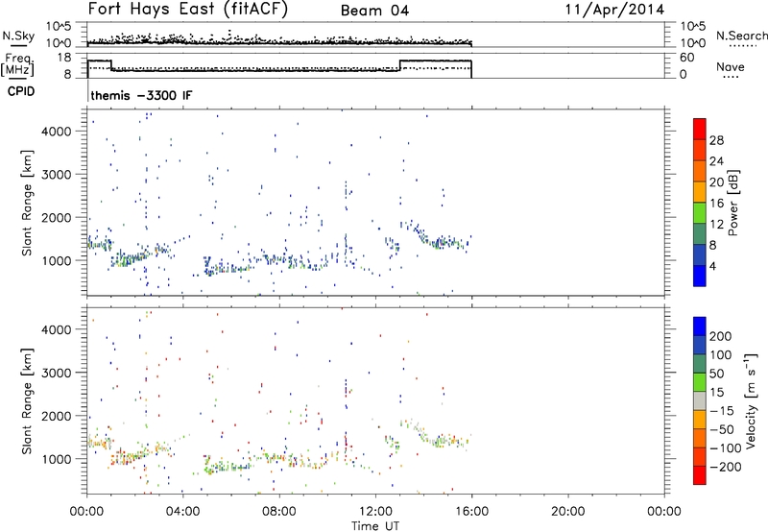The image size is (768, 532).
Task: Click the "12:00" time axis label
Action: (x=375, y=512)
